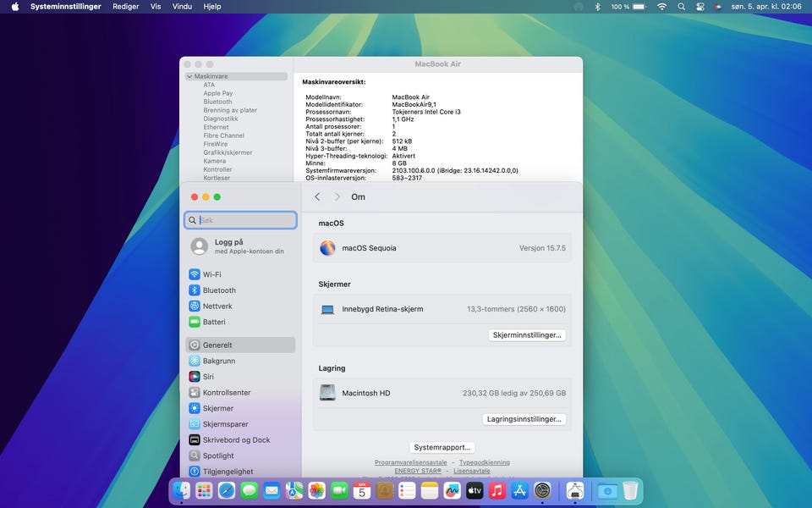Click the macOS Sequoia icon

327,248
